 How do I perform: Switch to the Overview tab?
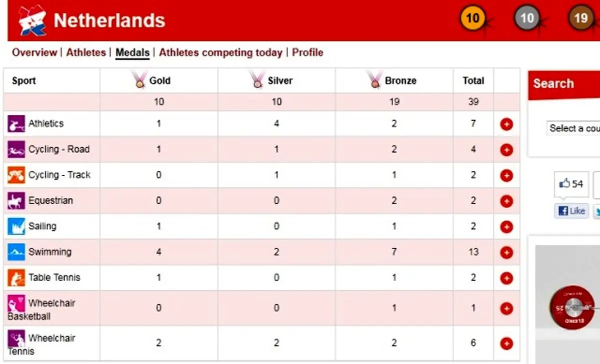pos(34,52)
